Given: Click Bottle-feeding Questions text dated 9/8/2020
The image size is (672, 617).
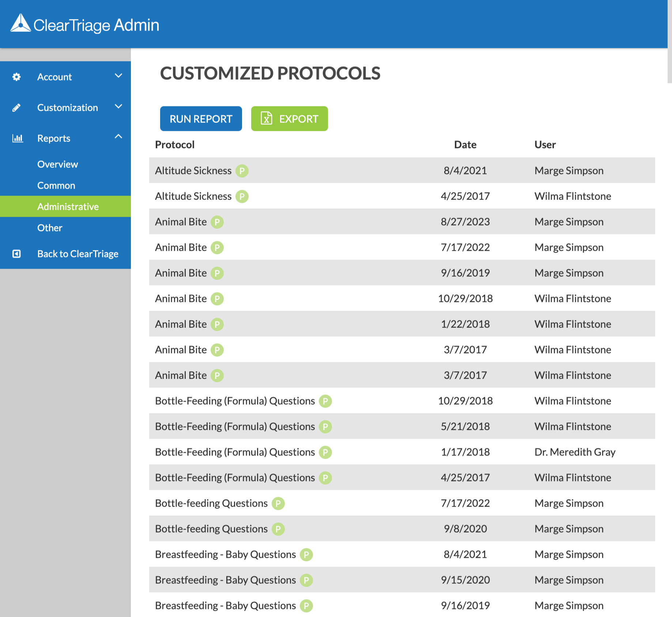Looking at the screenshot, I should [211, 529].
